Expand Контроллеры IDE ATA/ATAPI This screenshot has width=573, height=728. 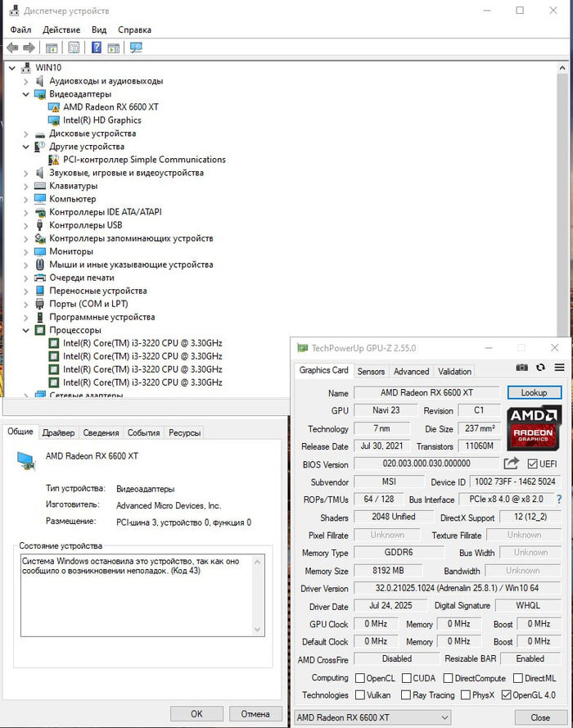point(26,213)
